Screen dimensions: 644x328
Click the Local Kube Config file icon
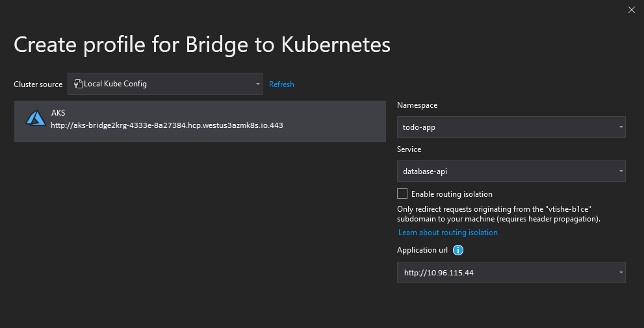[x=78, y=84]
